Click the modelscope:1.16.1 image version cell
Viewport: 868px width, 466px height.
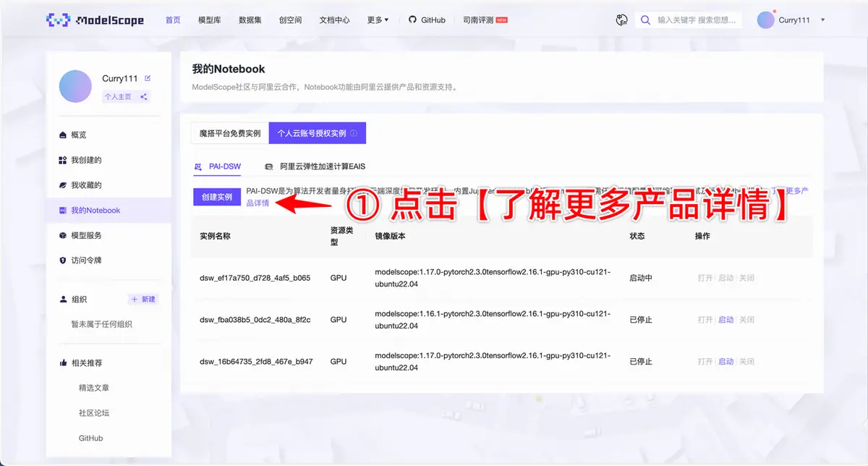pos(493,320)
